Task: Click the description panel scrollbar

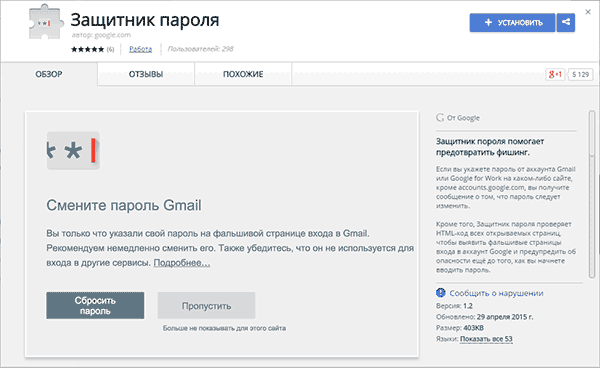Action: click(x=592, y=195)
